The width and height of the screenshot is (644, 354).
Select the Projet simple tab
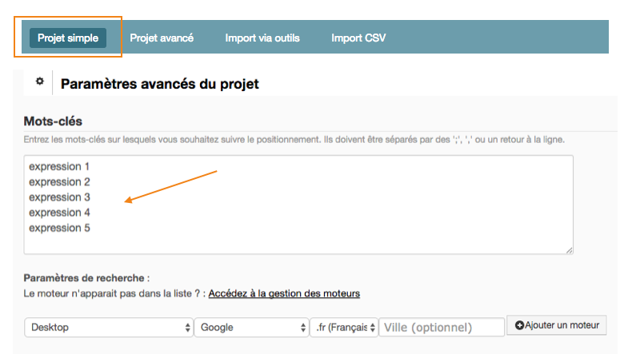pos(68,38)
